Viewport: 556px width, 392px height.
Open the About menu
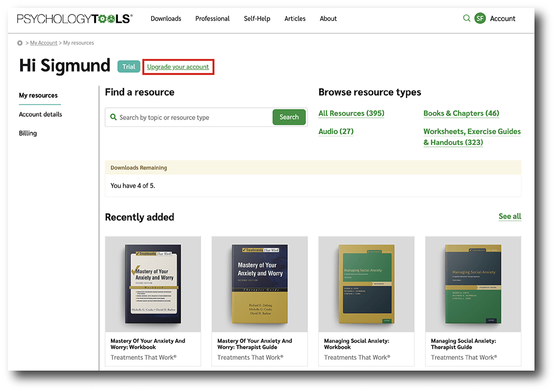[329, 18]
